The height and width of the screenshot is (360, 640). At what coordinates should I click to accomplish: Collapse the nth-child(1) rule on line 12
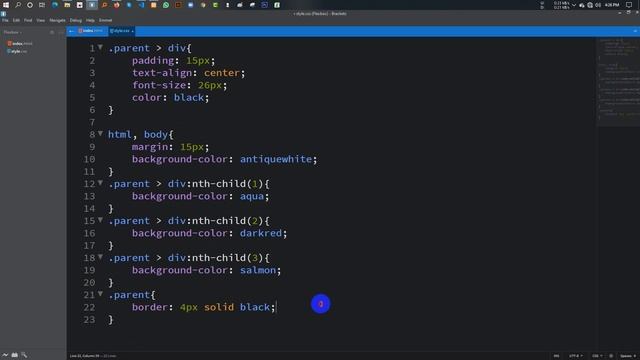coord(100,183)
